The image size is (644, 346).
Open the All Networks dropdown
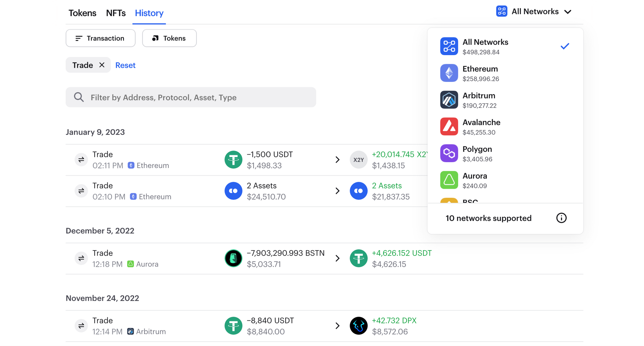pos(534,12)
